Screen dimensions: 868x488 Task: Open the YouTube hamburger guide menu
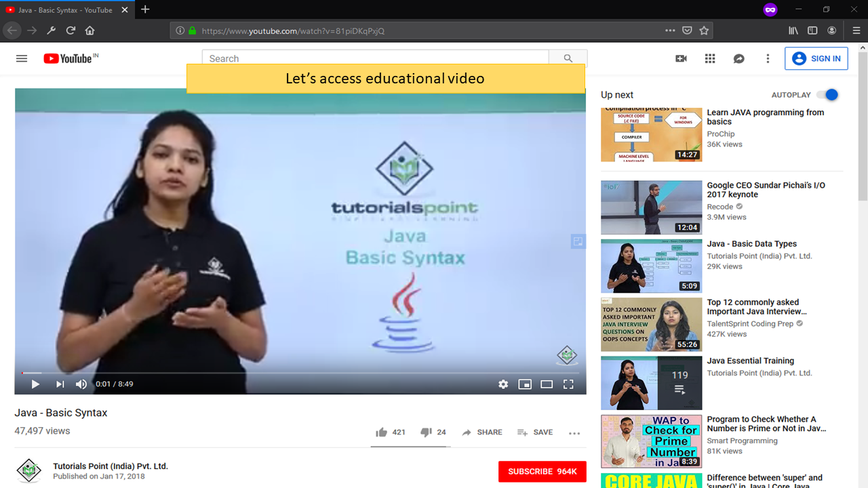(x=22, y=58)
